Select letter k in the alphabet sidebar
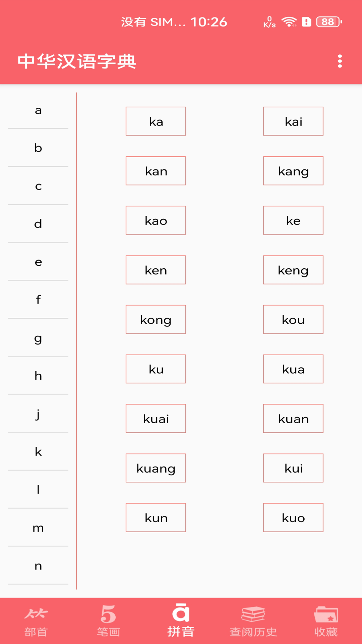362x644 pixels. (x=38, y=452)
